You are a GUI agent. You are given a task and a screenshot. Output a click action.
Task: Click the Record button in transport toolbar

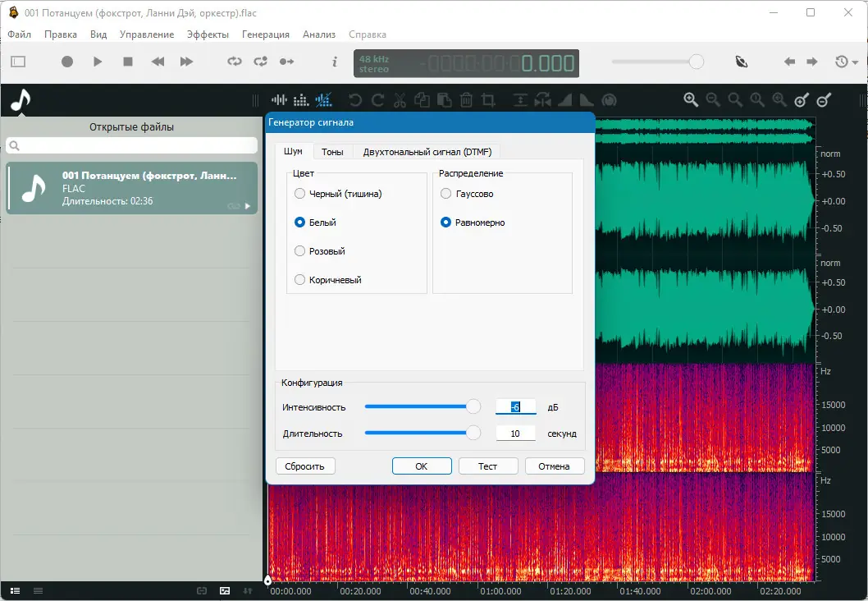coord(67,62)
